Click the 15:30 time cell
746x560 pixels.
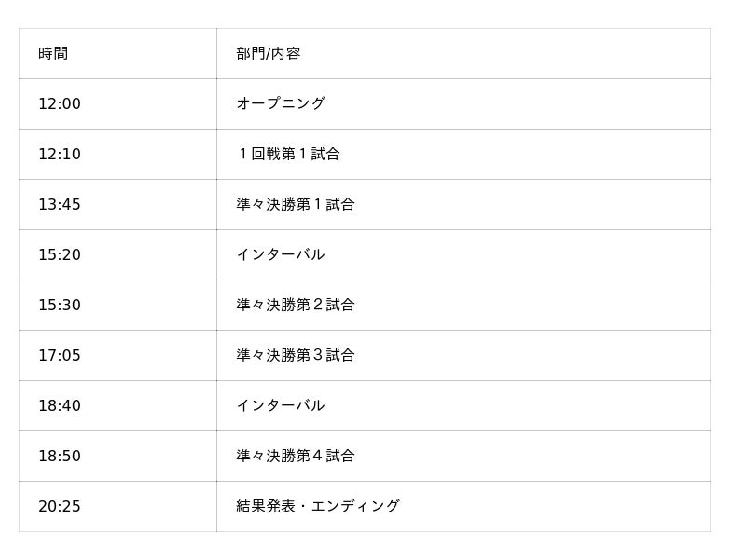click(60, 306)
